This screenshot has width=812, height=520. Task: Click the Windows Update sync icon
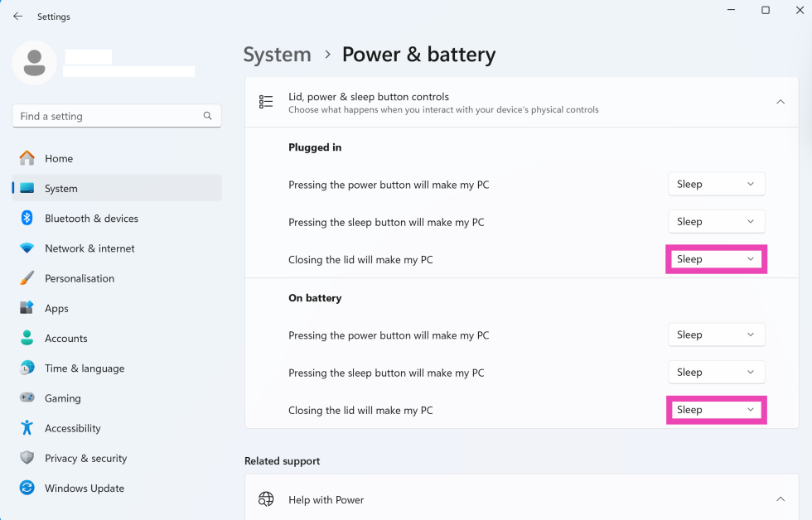27,489
